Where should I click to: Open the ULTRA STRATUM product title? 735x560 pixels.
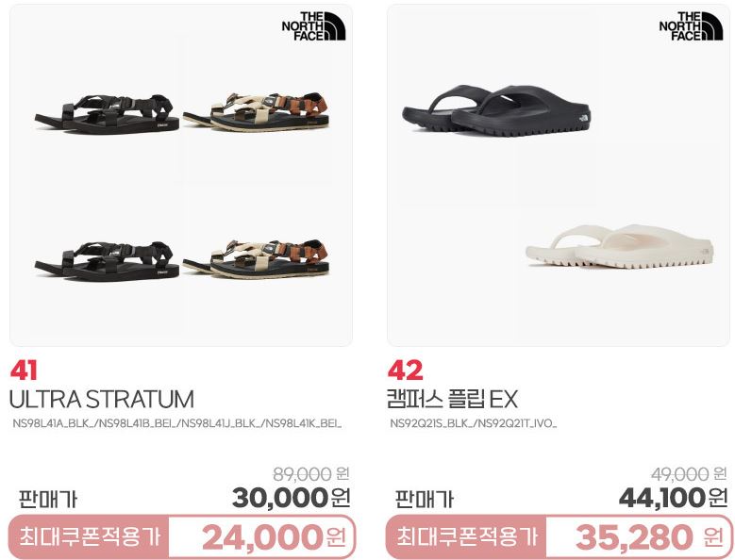point(101,400)
